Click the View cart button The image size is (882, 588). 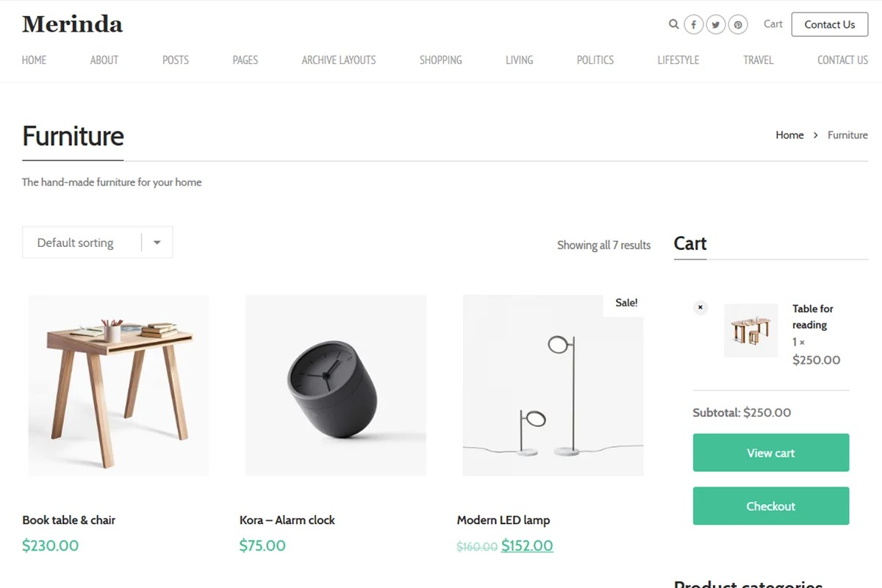tap(770, 453)
